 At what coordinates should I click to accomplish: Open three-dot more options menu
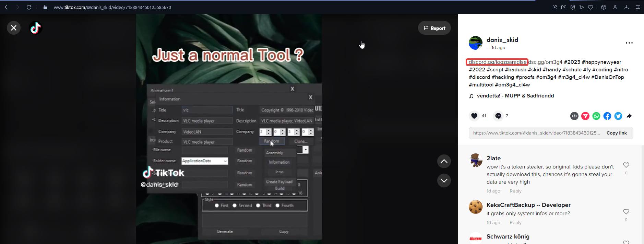tap(629, 43)
